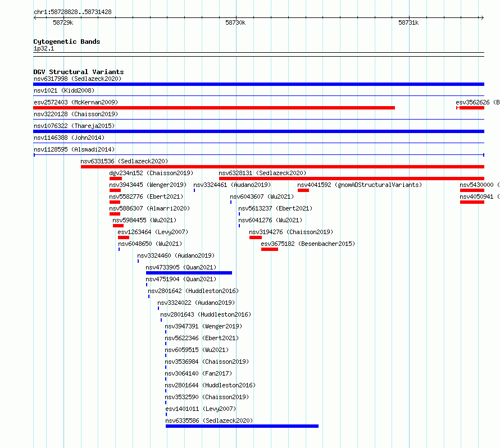Click the blue bar of nsv6335586

242,426
